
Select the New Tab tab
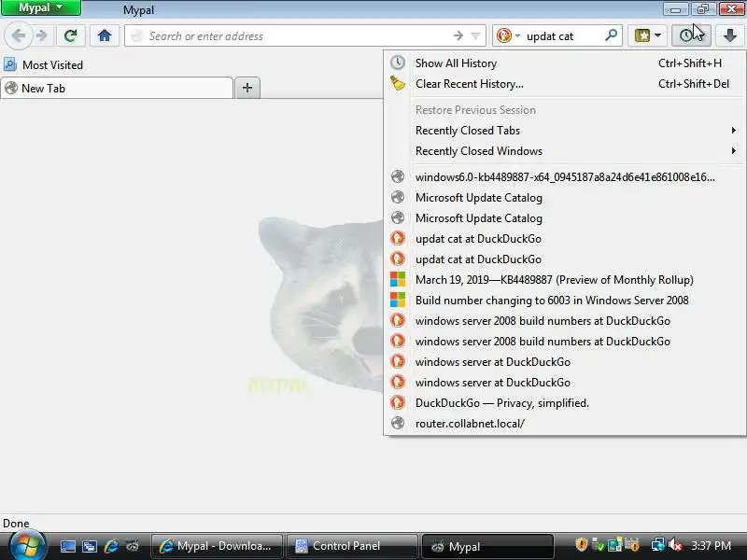pyautogui.click(x=117, y=88)
